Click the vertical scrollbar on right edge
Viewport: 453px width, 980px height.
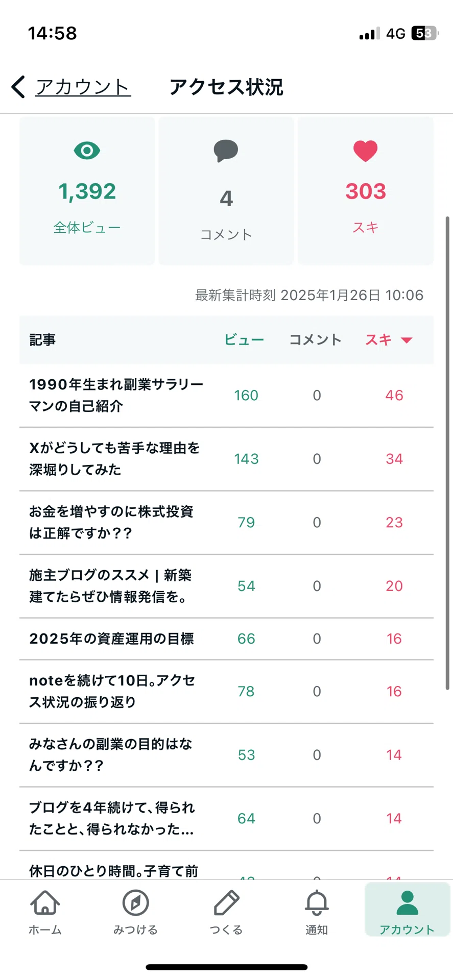coord(447,453)
